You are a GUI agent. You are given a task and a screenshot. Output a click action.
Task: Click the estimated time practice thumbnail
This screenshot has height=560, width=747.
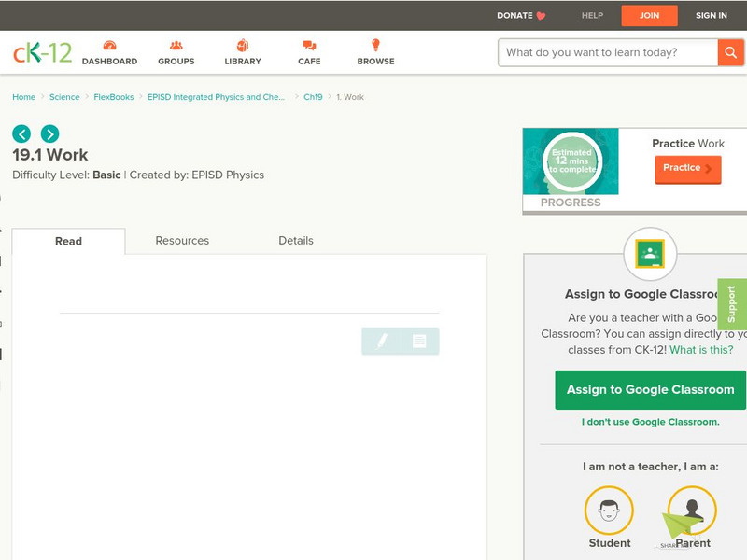[x=571, y=161]
